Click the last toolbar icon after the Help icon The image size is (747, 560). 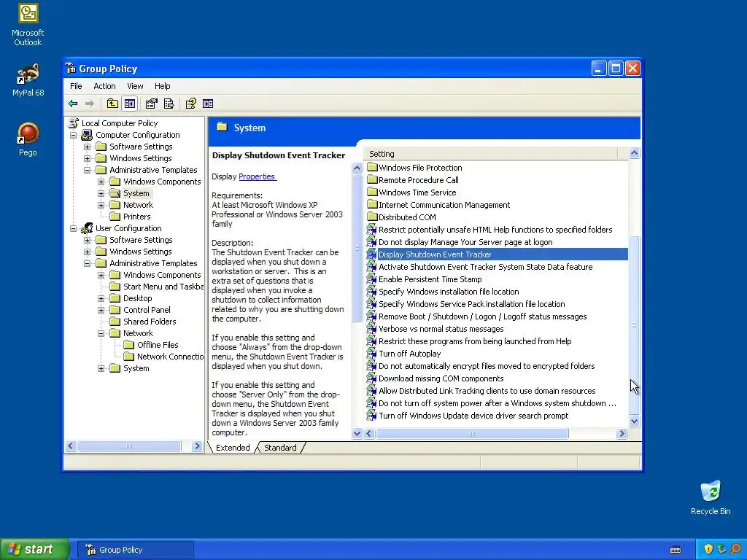208,104
